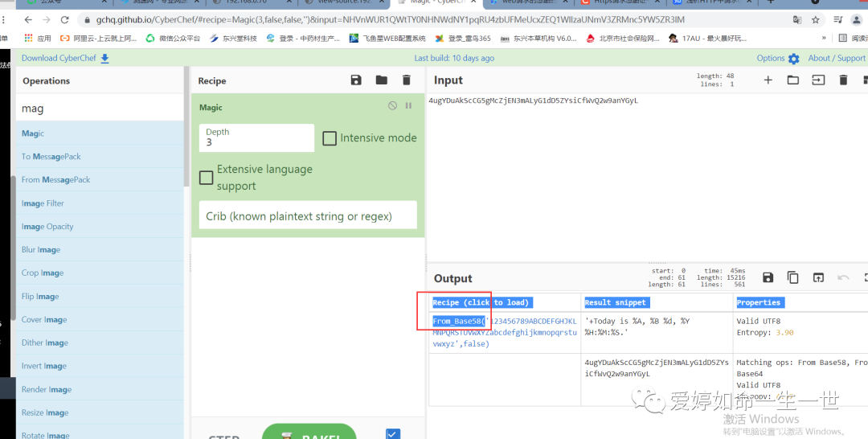Reload the CyberChef page

click(65, 20)
